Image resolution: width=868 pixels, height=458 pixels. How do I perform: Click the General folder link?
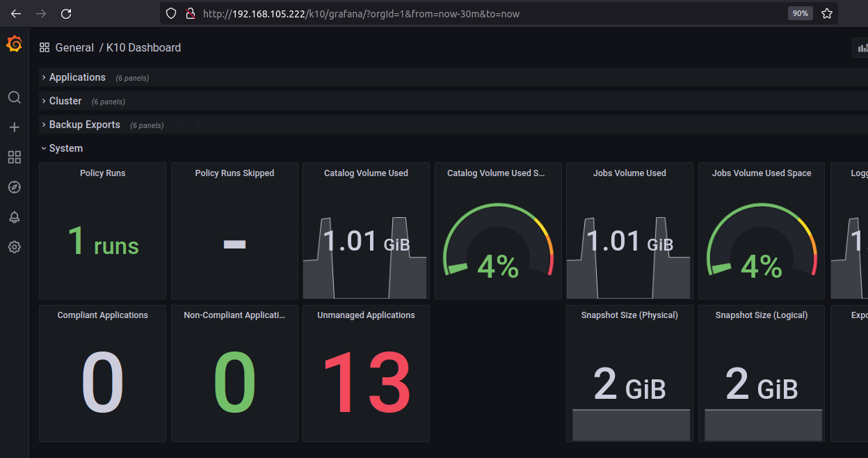tap(74, 47)
